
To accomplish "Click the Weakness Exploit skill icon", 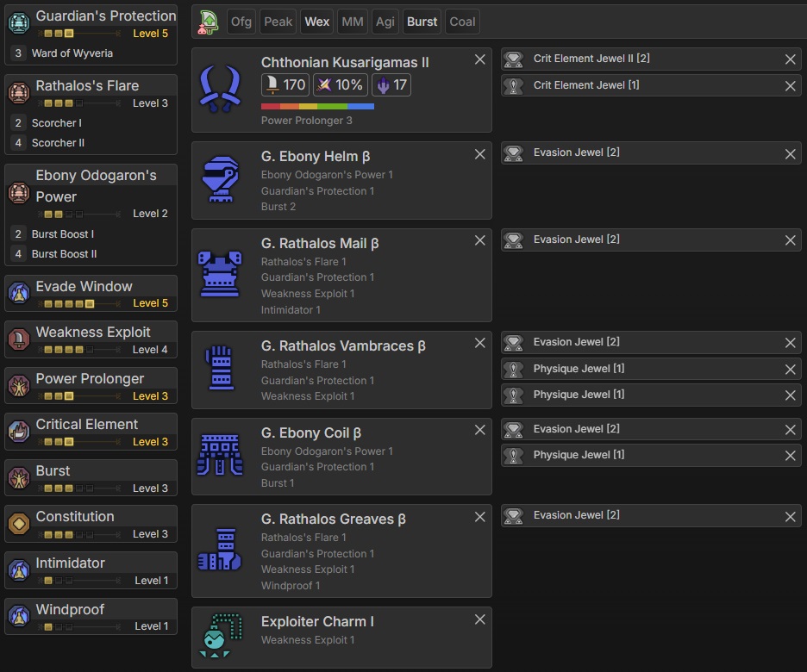I will [18, 339].
